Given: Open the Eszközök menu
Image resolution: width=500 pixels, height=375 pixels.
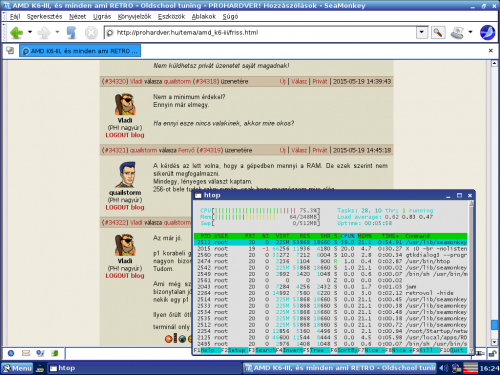Looking at the screenshot, I should pyautogui.click(x=171, y=16).
